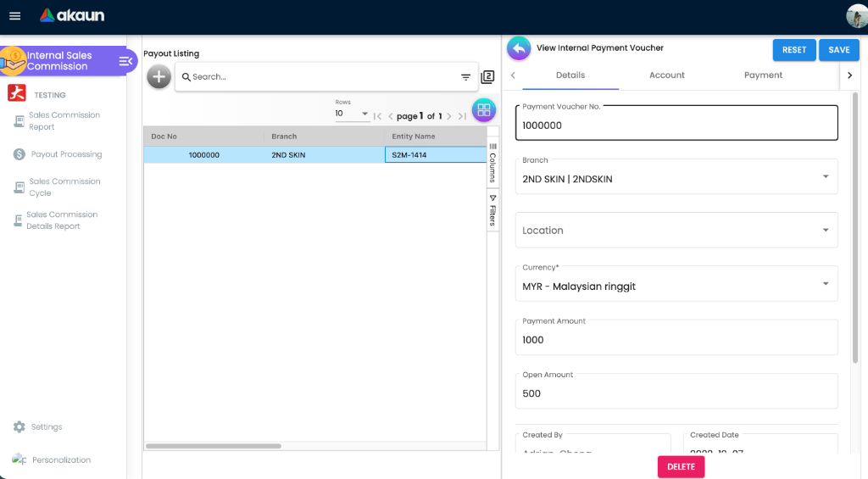Screen dimensions: 868x479
Task: Click the Internal Sales Commission hand-coin icon
Action: (x=14, y=60)
